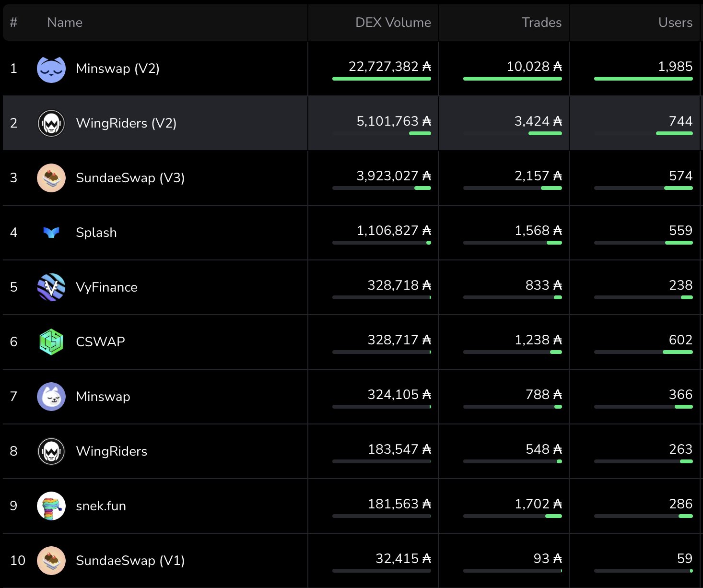Sort table by Trades column header
703x588 pixels.
tap(541, 23)
